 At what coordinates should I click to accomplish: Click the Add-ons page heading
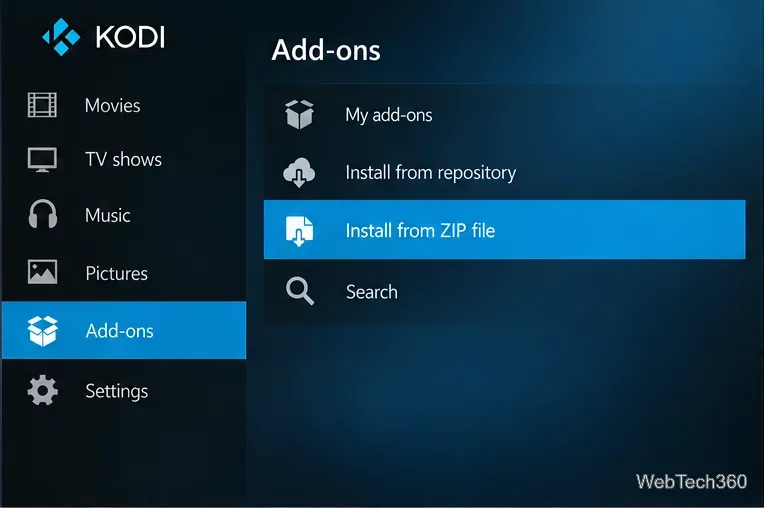326,50
